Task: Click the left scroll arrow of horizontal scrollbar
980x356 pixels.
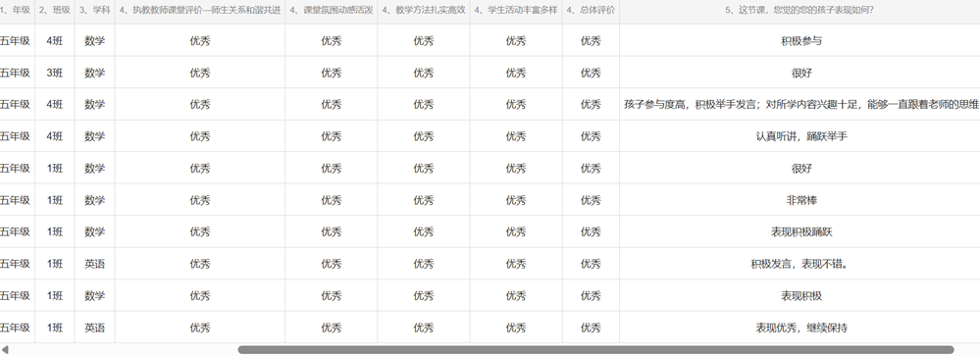Action: [x=5, y=350]
